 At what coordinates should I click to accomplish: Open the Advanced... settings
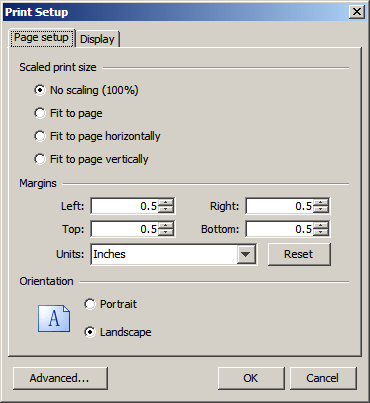60,378
